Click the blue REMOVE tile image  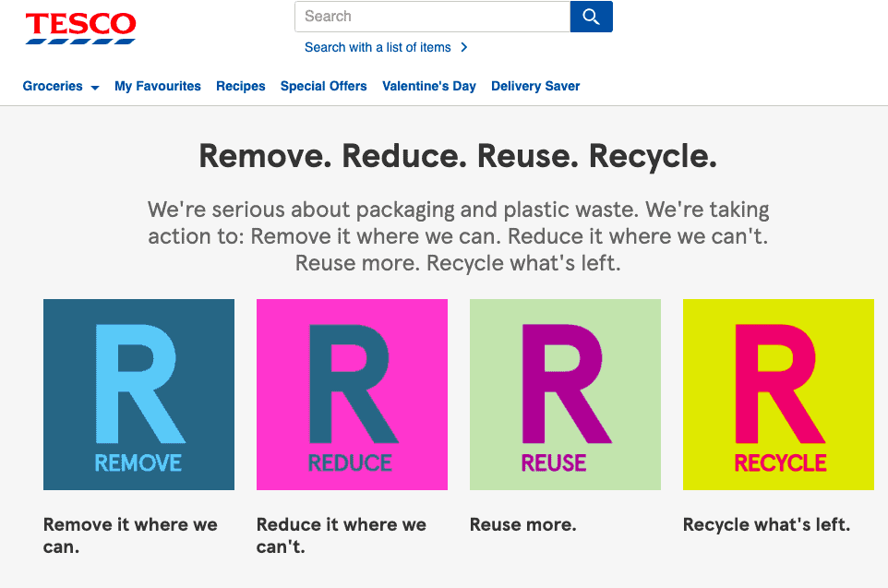138,394
